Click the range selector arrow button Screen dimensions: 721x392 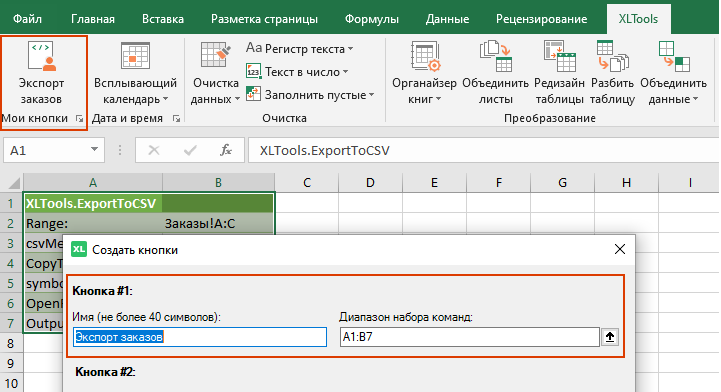point(610,337)
